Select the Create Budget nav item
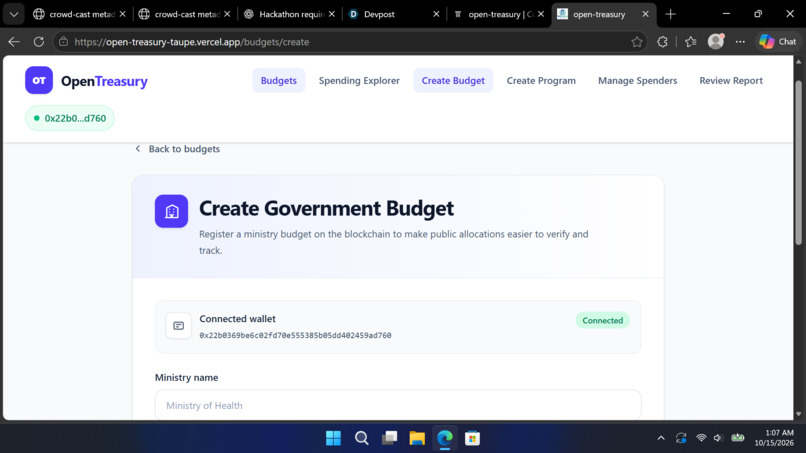Screen dimensions: 806x453 (x=453, y=80)
